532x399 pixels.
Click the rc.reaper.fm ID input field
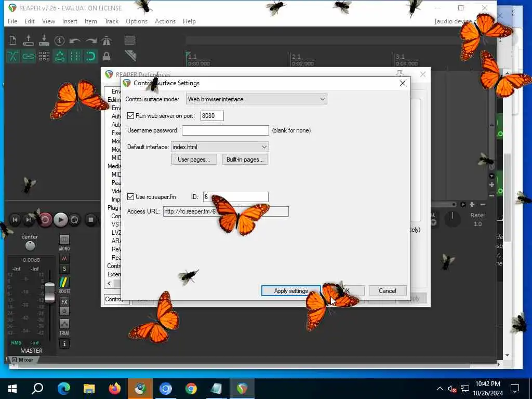click(236, 197)
